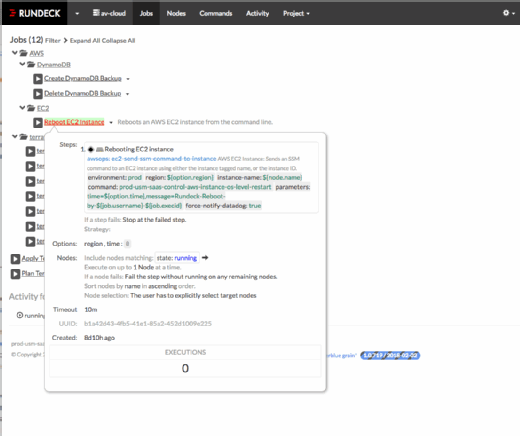
Task: Click the play icon for Reboot EC2 Instance
Action: point(38,123)
